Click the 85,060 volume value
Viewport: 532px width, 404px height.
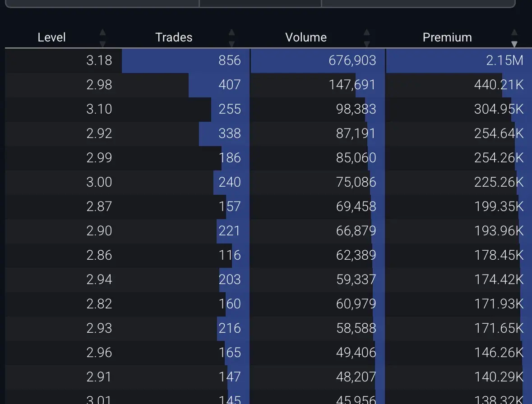[x=356, y=158]
